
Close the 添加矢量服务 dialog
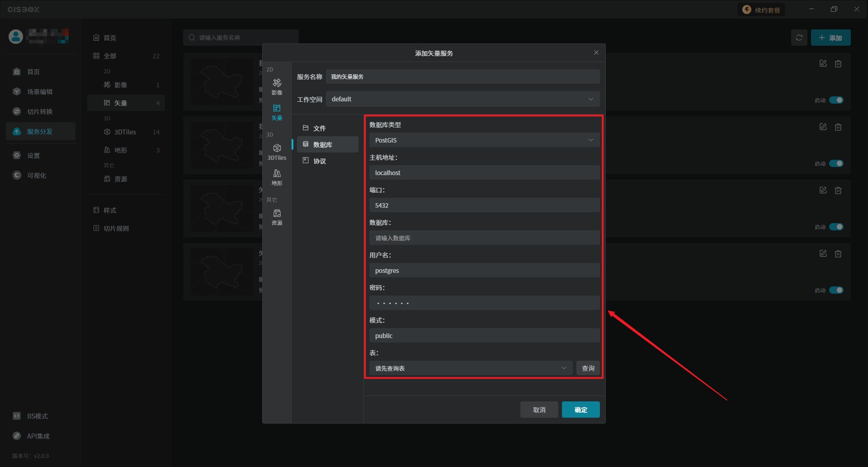(x=596, y=53)
